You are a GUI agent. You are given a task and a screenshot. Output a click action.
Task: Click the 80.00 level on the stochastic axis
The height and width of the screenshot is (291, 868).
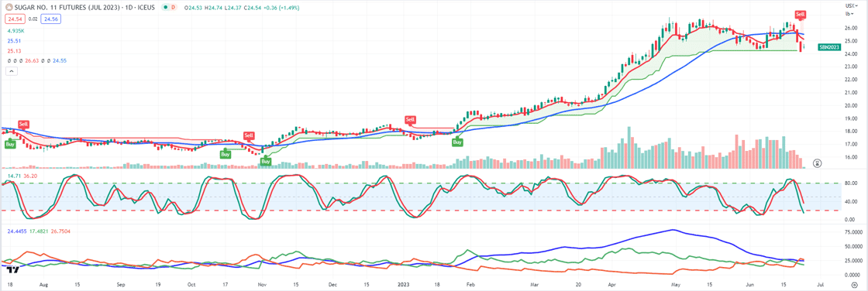(x=850, y=183)
